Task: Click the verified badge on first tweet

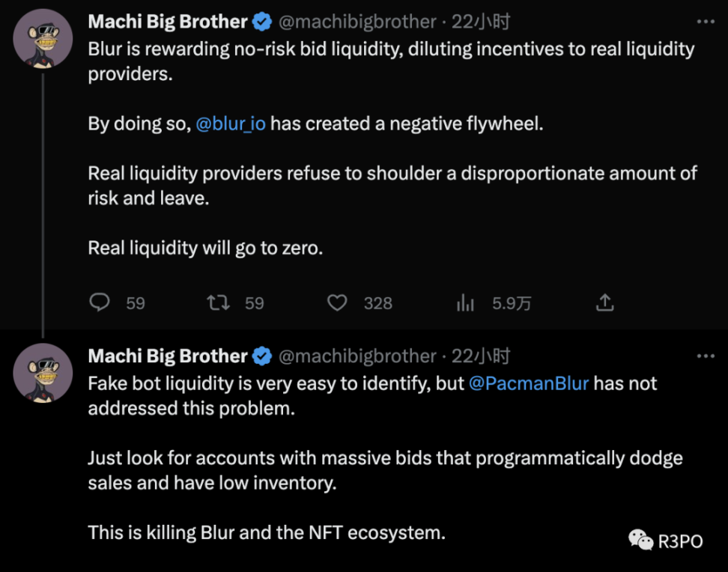Action: pos(262,22)
